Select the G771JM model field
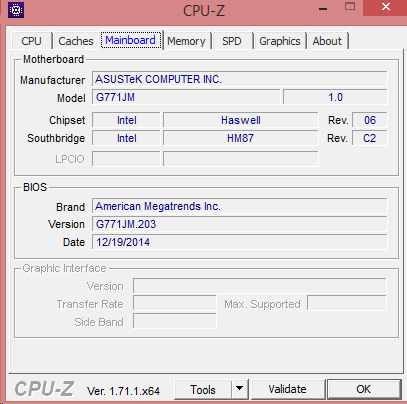Screen dimensions: 407x404 click(x=186, y=97)
